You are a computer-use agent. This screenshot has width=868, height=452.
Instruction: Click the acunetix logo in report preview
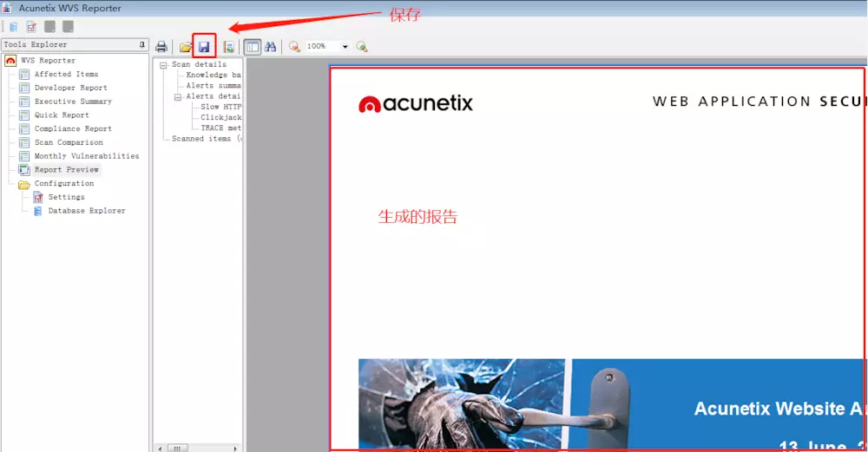[416, 103]
